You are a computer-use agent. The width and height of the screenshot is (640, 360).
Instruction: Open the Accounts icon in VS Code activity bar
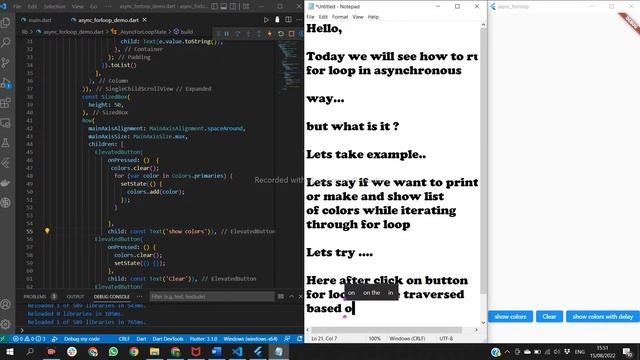(x=6, y=304)
